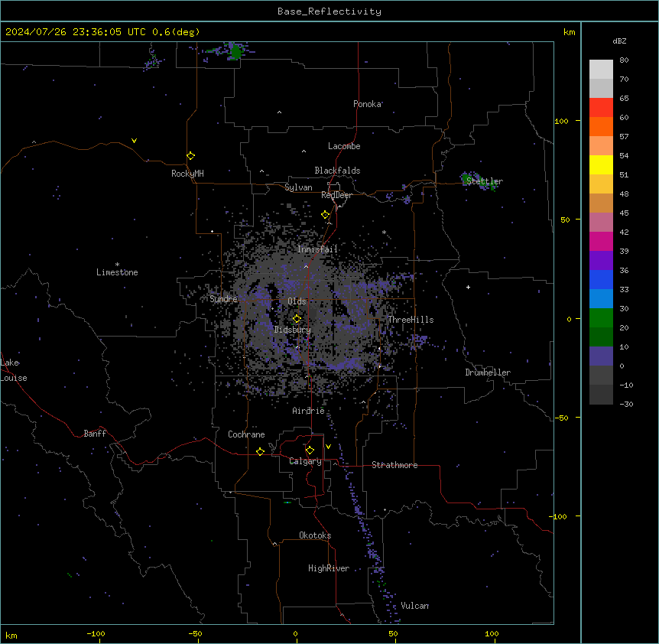Click the Vulcan label
659x644 pixels.
(415, 606)
